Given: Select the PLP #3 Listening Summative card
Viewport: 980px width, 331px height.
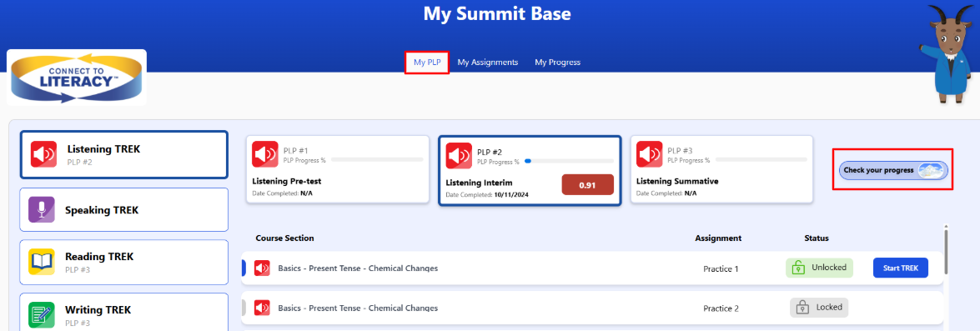Looking at the screenshot, I should (x=721, y=169).
